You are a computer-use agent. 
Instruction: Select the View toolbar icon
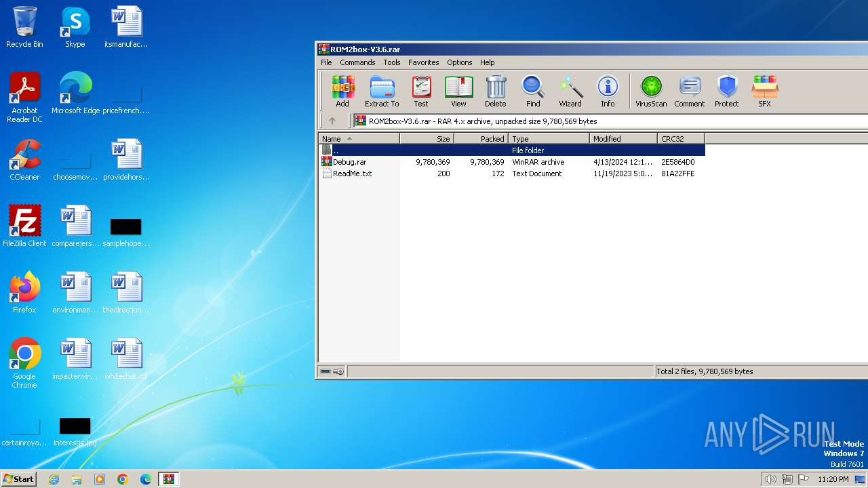(x=458, y=91)
